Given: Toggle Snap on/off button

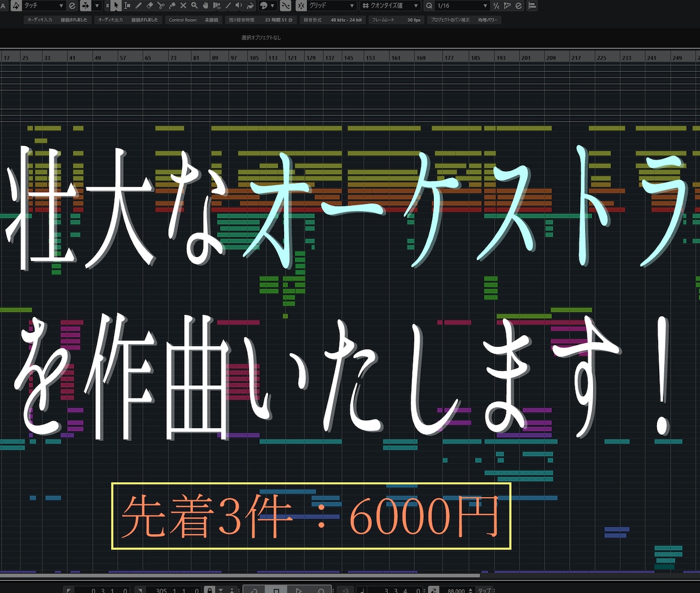Looking at the screenshot, I should (x=301, y=6).
